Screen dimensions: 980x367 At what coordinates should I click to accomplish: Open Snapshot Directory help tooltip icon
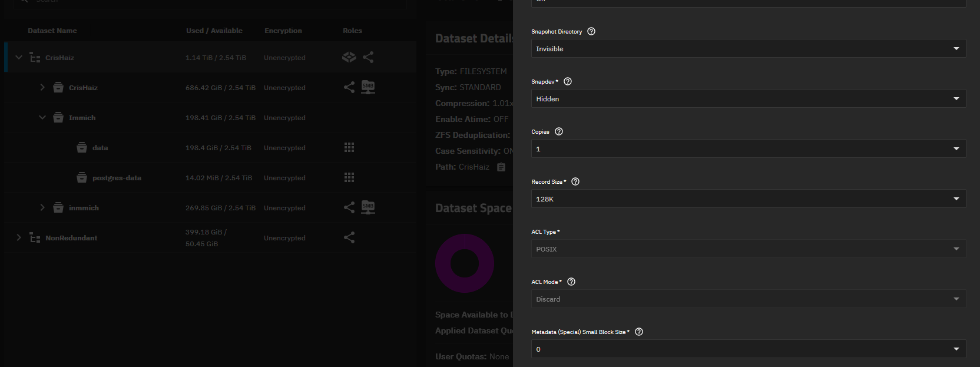click(591, 31)
